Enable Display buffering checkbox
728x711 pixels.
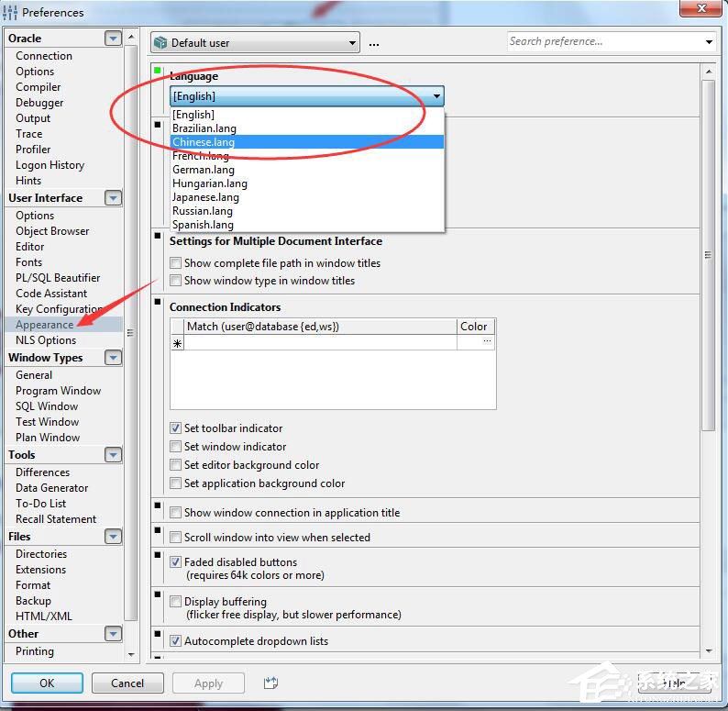pos(175,601)
